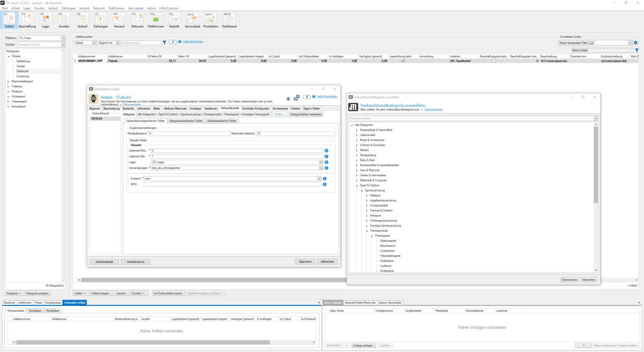Click the notification bell in Artikelstammdaten
644x352 pixels.
tap(288, 99)
